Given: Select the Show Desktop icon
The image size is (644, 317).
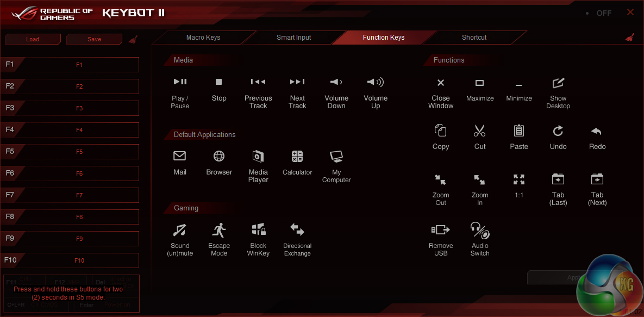Looking at the screenshot, I should [x=558, y=83].
